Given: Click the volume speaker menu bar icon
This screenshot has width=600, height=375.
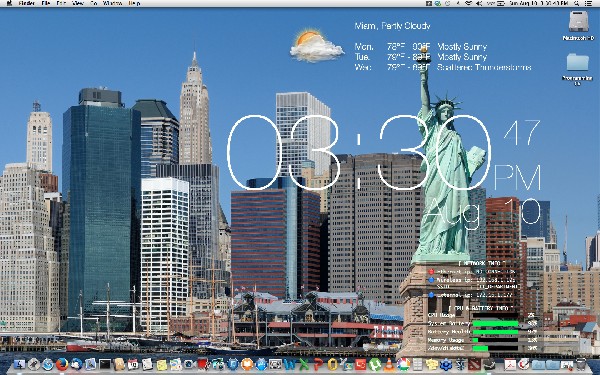Looking at the screenshot, I should pos(479,3).
